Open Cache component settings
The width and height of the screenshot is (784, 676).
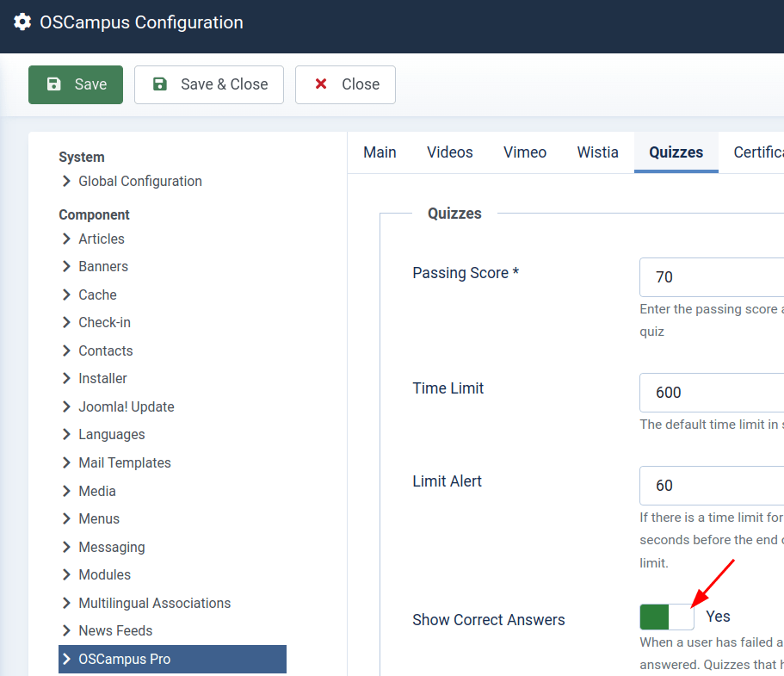(x=97, y=295)
